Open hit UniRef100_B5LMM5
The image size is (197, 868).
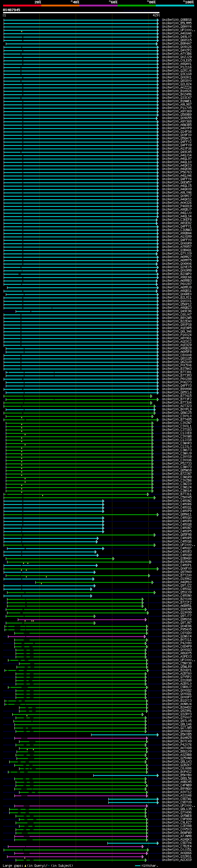click(177, 23)
